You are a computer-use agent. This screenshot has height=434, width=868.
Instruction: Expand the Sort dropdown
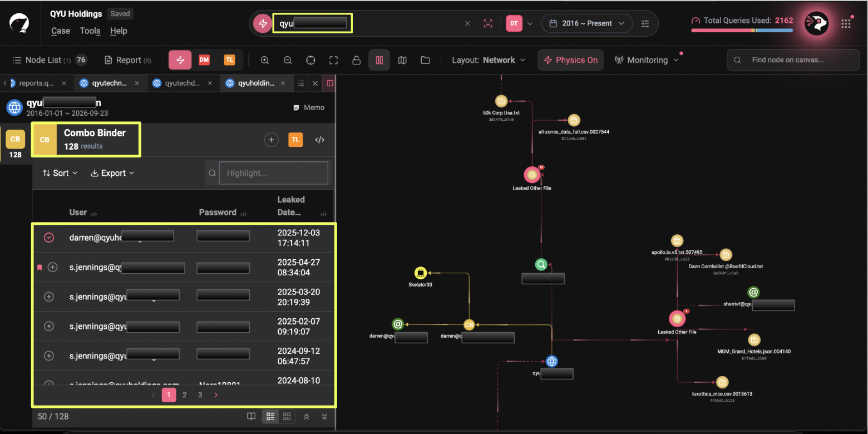click(60, 173)
